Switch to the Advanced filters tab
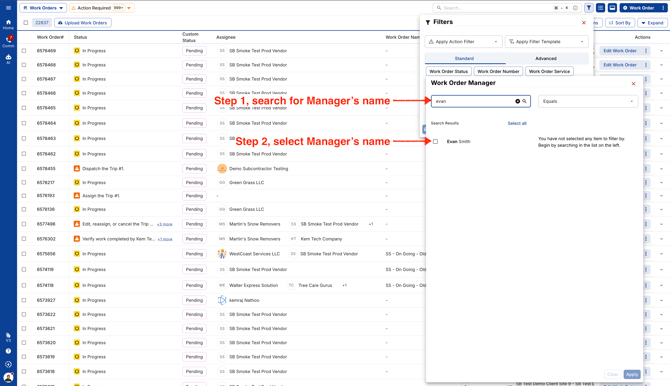 pyautogui.click(x=546, y=58)
